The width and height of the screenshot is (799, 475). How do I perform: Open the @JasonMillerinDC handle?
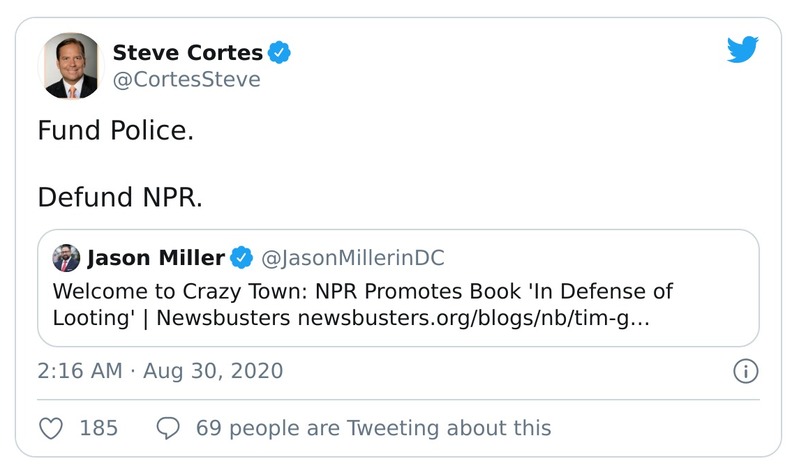point(352,258)
